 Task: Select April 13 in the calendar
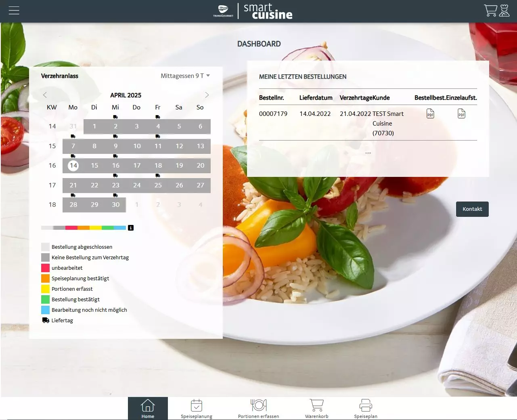[x=201, y=146]
